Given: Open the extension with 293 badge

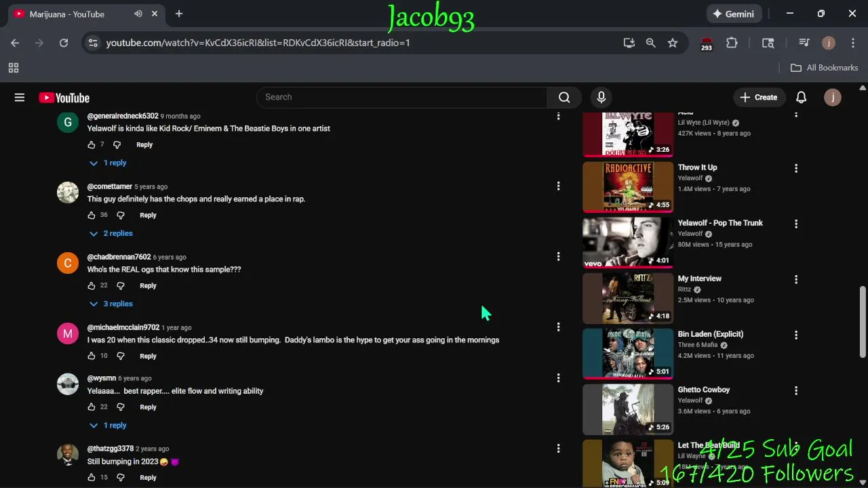Looking at the screenshot, I should [x=707, y=43].
